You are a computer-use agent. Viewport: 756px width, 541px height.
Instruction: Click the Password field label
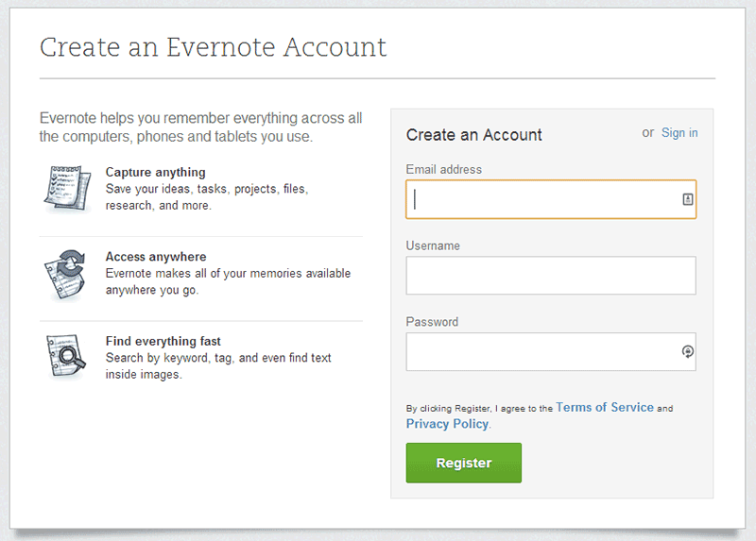[432, 321]
